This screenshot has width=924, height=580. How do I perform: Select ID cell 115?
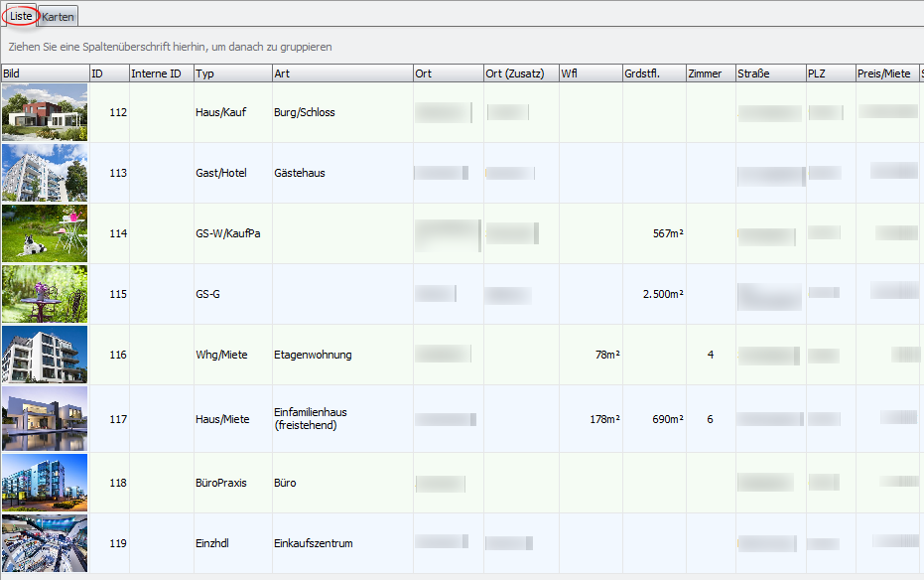[109, 294]
